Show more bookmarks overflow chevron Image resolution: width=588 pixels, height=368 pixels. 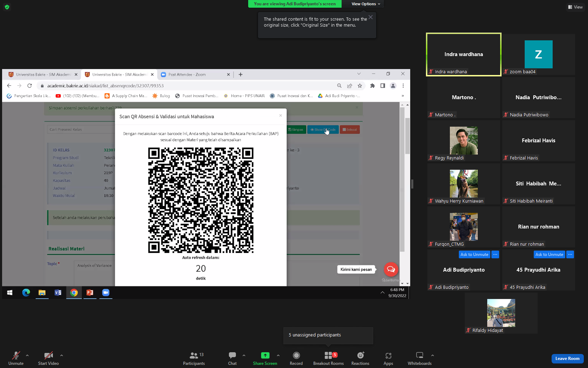[x=403, y=96]
